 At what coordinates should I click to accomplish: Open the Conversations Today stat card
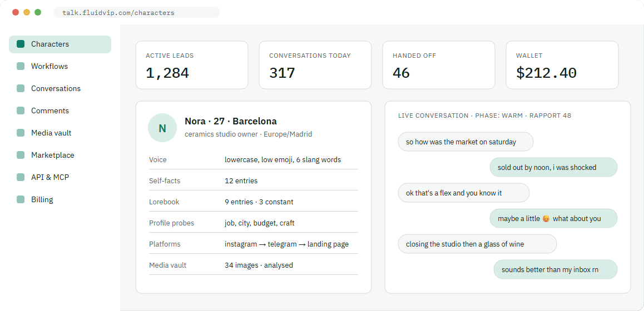(315, 65)
